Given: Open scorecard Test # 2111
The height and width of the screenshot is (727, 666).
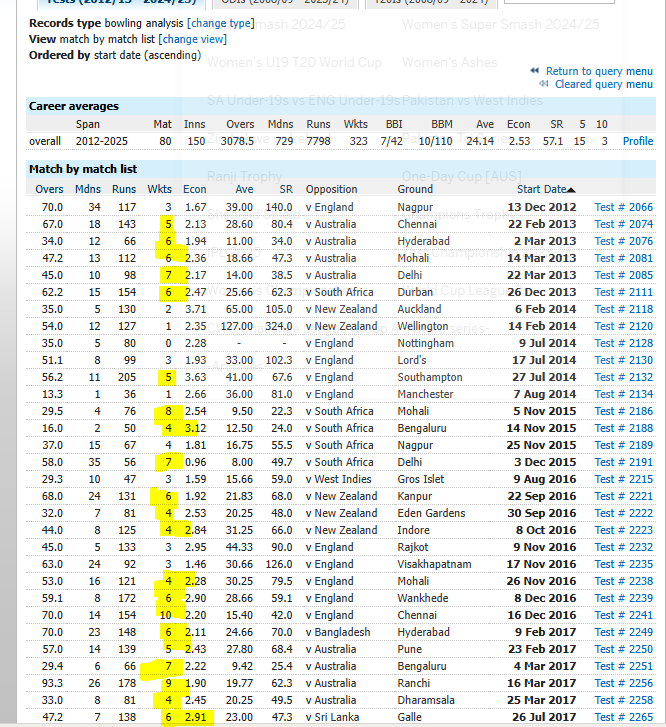Looking at the screenshot, I should coord(623,292).
